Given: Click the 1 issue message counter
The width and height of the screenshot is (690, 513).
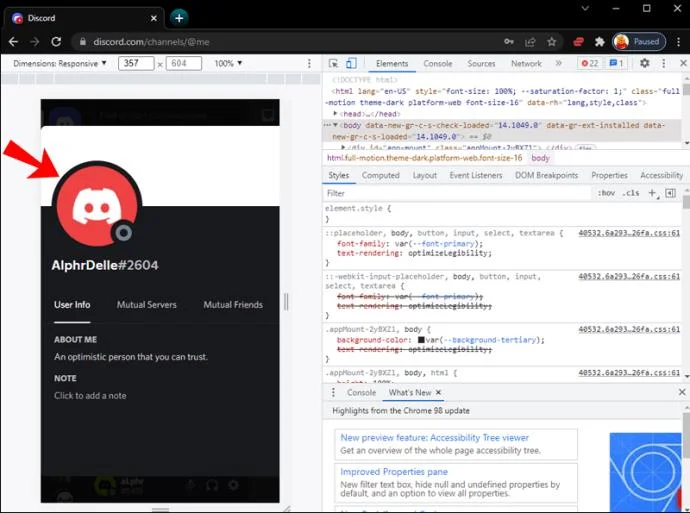Looking at the screenshot, I should 616,63.
